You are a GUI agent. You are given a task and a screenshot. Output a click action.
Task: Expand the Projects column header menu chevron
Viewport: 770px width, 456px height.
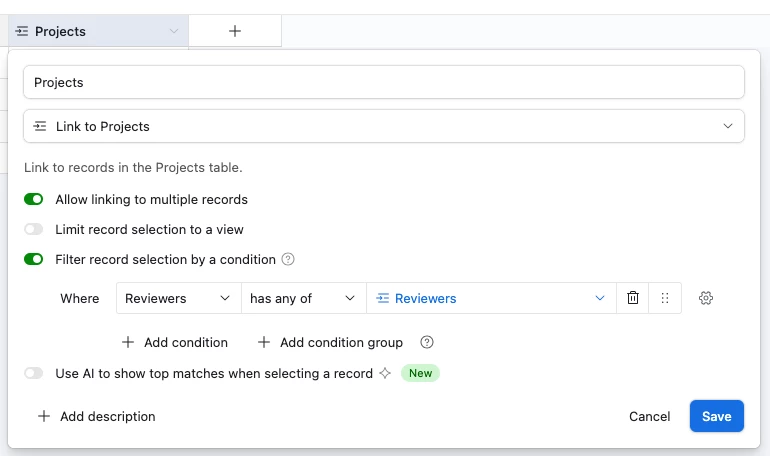[x=174, y=31]
